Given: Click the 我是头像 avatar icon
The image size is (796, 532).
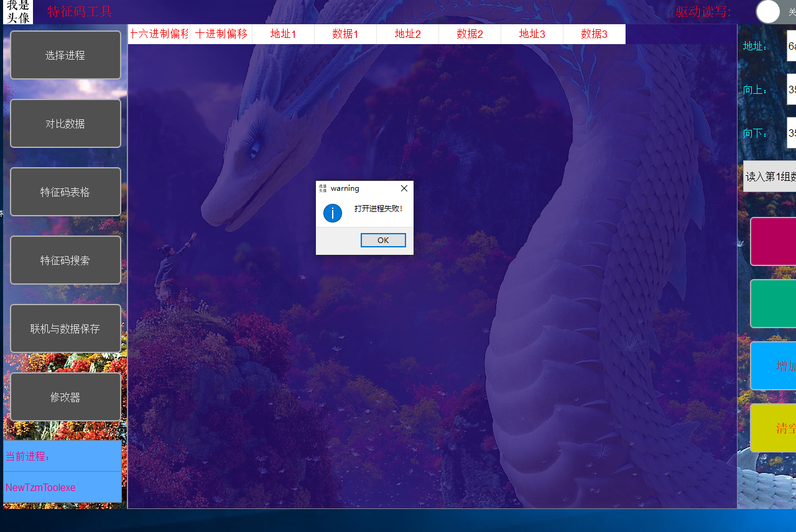Looking at the screenshot, I should click(17, 11).
